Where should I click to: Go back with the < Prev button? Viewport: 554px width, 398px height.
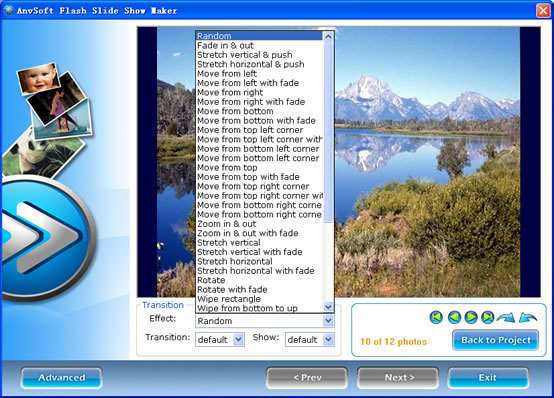click(307, 378)
